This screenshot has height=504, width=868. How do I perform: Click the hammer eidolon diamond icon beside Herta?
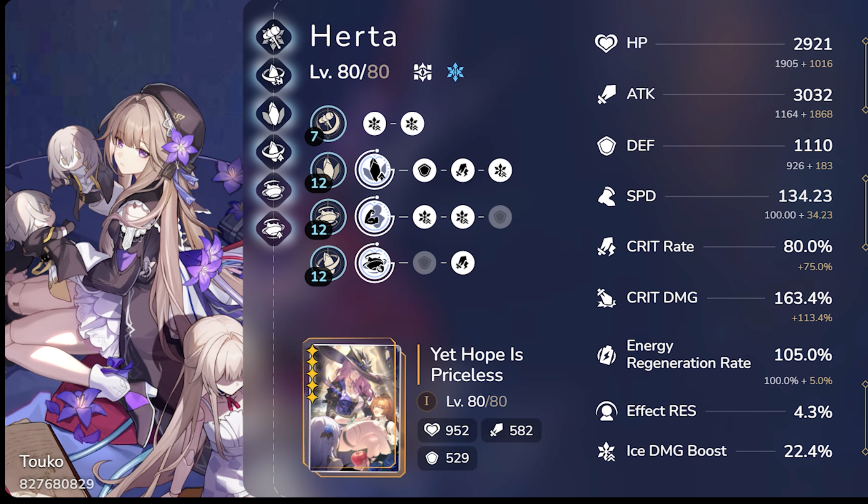coord(273,37)
